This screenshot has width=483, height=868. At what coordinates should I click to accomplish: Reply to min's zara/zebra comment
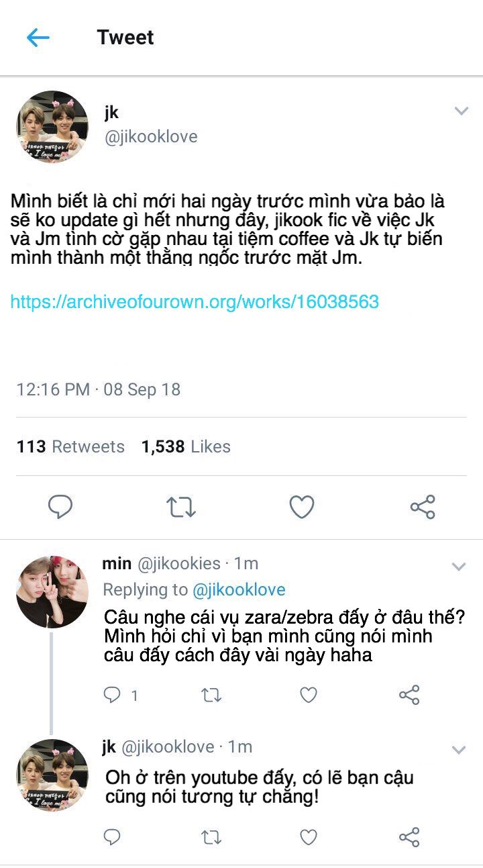click(x=112, y=695)
